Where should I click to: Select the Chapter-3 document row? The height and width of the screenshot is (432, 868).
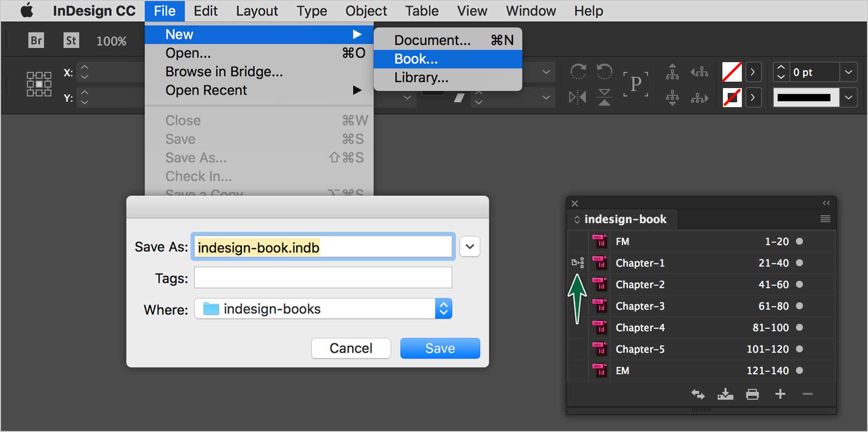[x=701, y=306]
